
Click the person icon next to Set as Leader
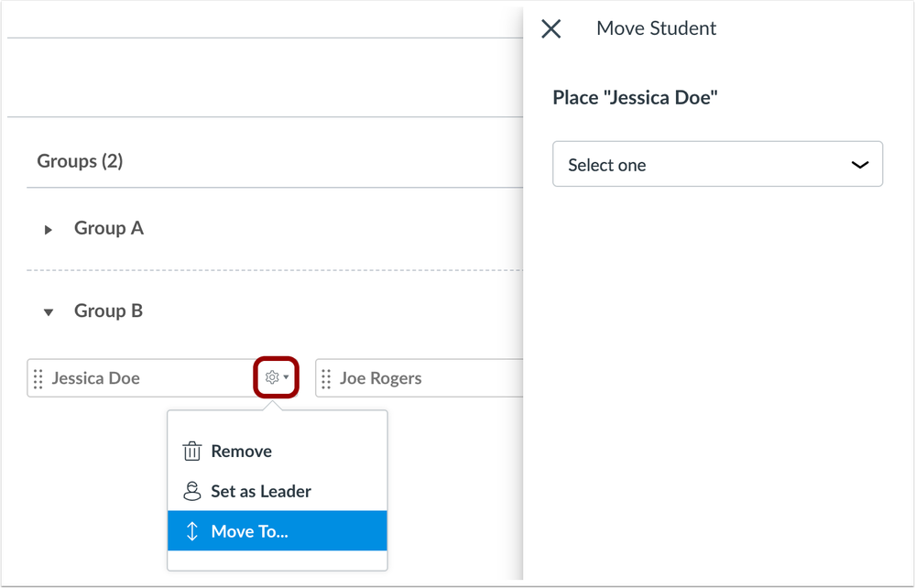192,491
